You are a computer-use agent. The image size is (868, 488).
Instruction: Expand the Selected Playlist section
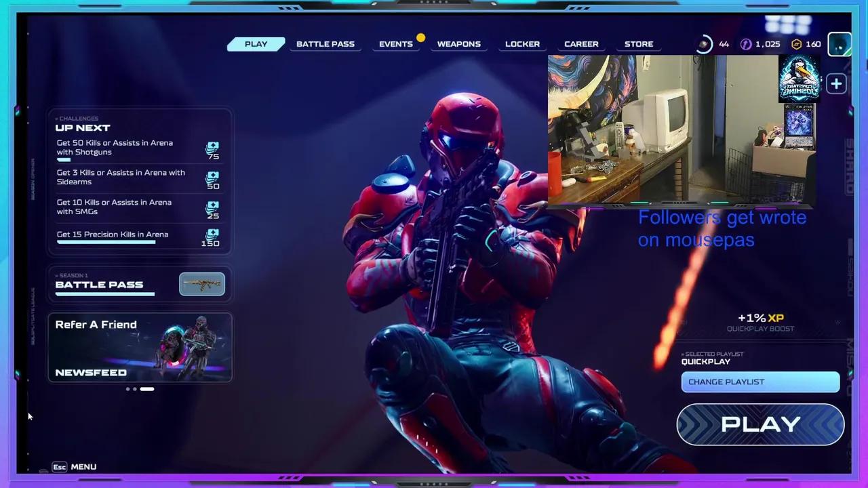713,354
